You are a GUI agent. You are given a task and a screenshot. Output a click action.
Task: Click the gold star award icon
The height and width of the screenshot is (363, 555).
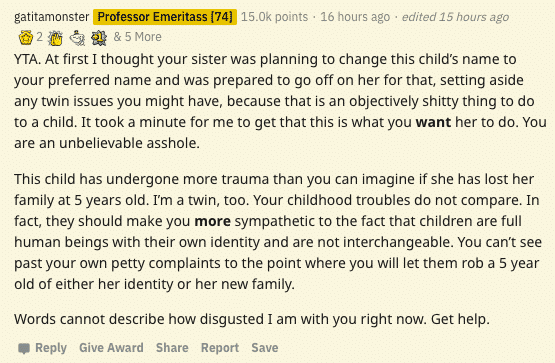pos(26,38)
